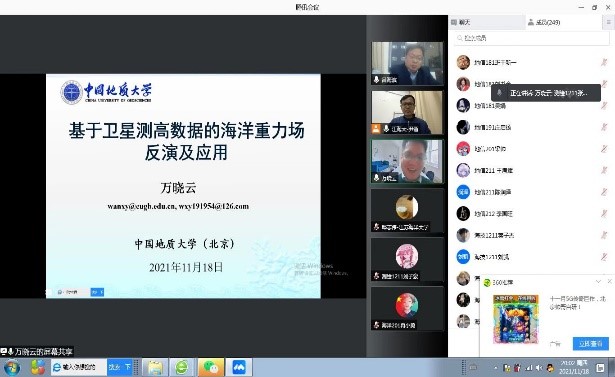Collapse the 360 ad popup chevron
The image size is (615, 377).
(598, 281)
